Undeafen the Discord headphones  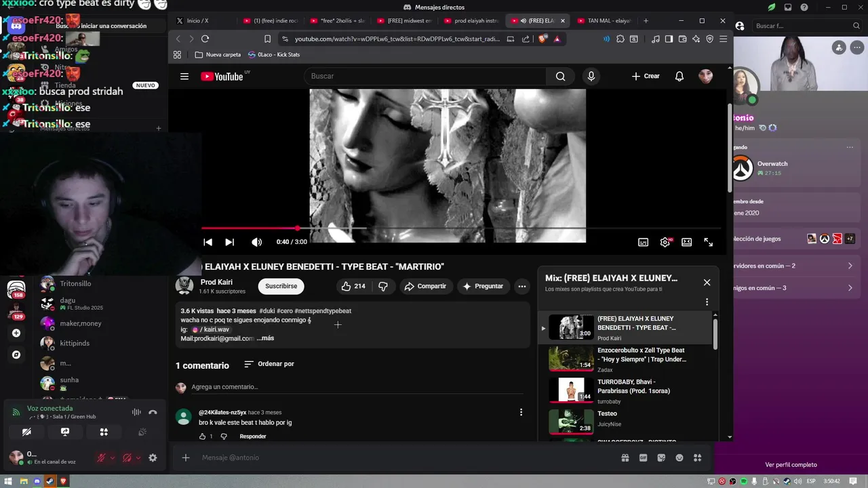coord(127,458)
